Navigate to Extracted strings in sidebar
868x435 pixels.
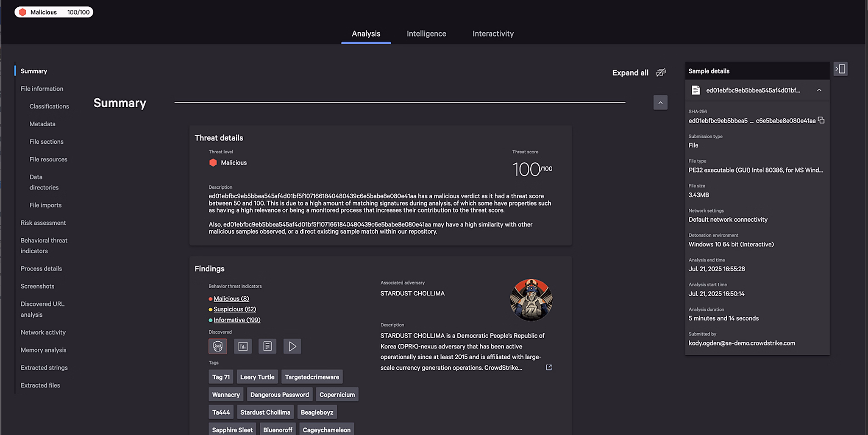tap(44, 368)
